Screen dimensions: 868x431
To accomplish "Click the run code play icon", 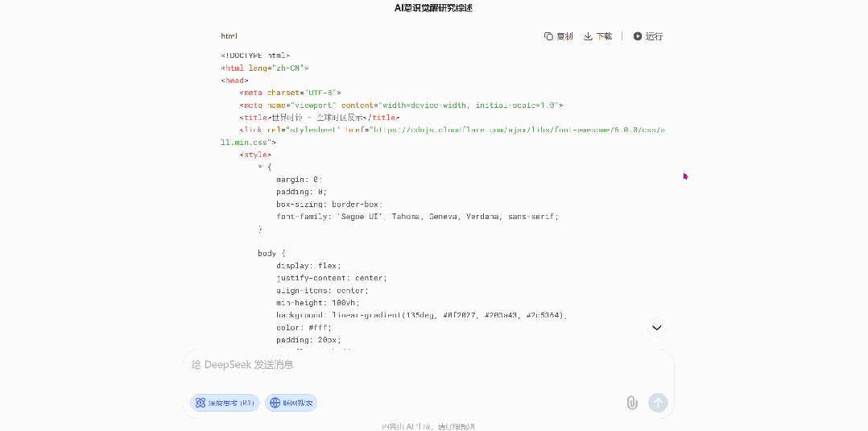I will pos(638,36).
